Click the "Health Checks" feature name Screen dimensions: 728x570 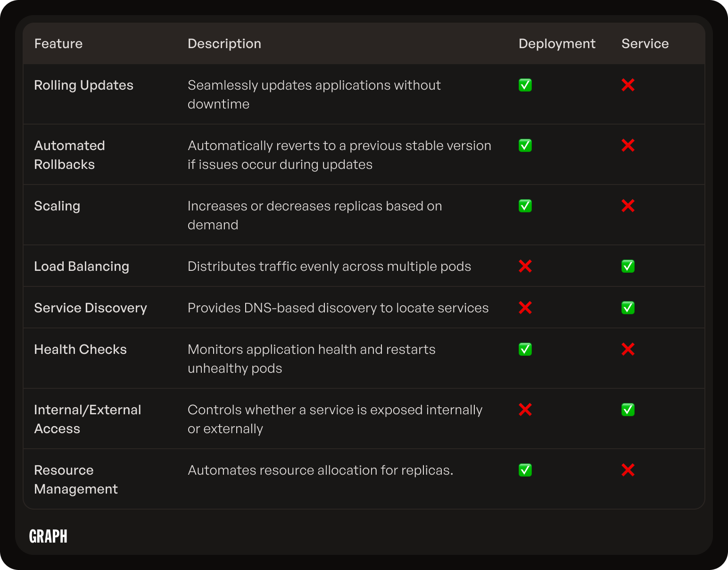coord(81,349)
